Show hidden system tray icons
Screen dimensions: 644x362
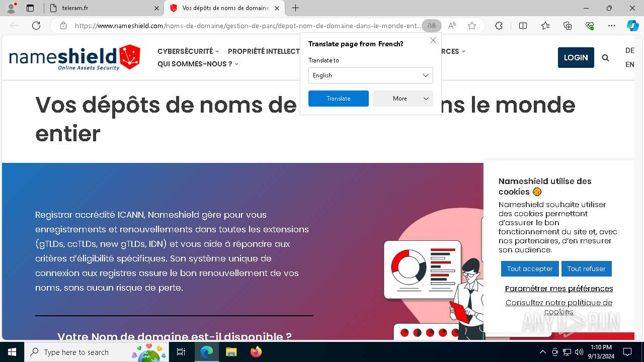pyautogui.click(x=542, y=352)
